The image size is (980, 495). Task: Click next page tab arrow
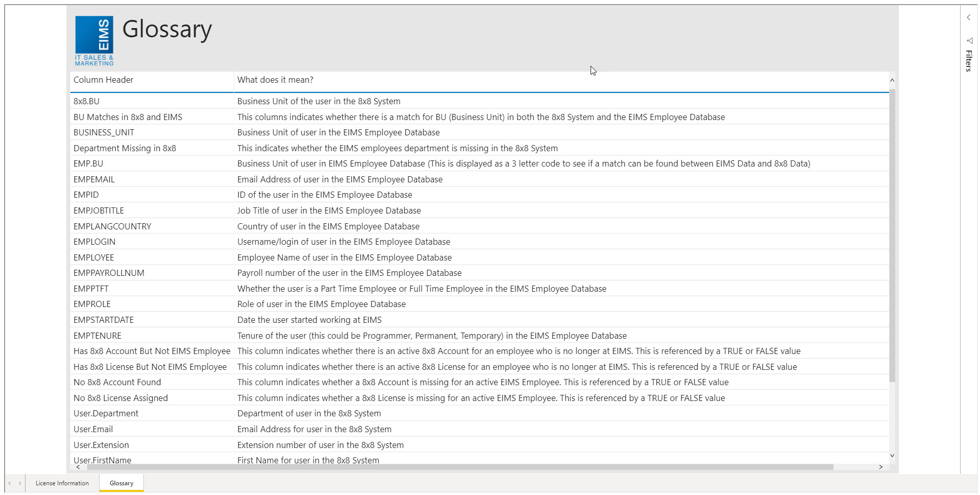[x=20, y=483]
